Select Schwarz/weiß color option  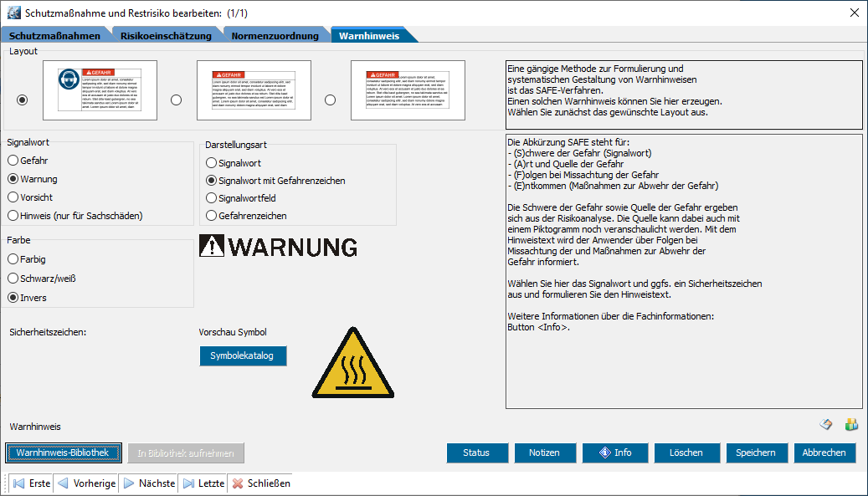click(13, 279)
